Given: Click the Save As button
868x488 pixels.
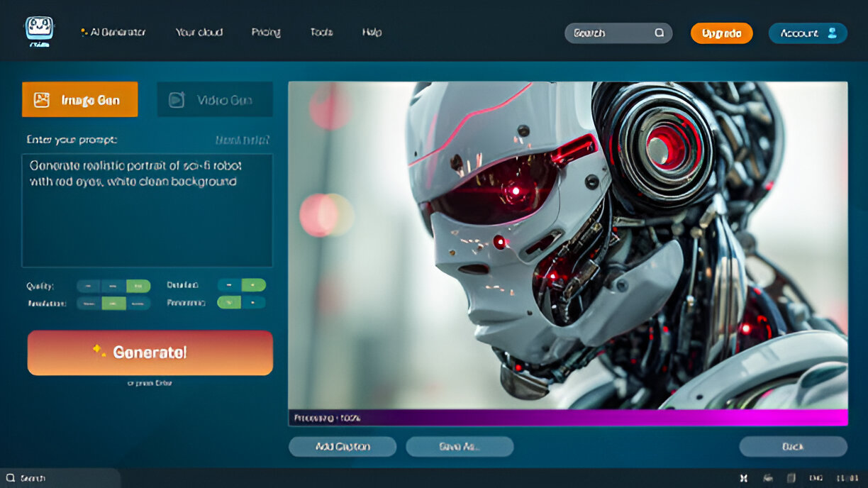Looking at the screenshot, I should coord(460,446).
